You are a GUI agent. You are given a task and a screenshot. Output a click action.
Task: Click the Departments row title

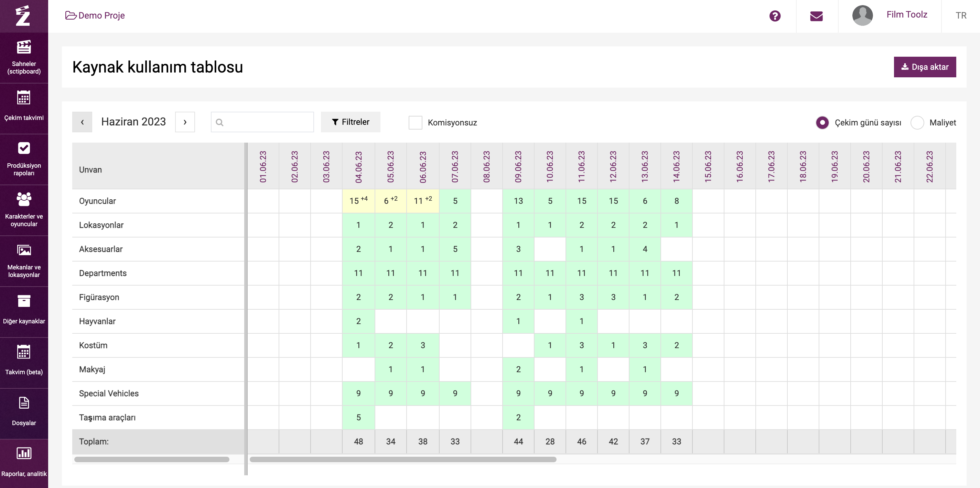point(103,273)
